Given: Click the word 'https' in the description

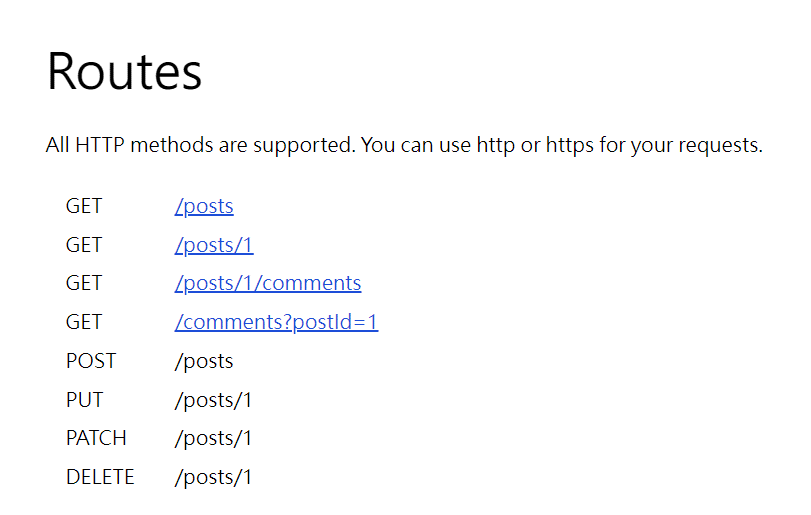Looking at the screenshot, I should point(569,146).
